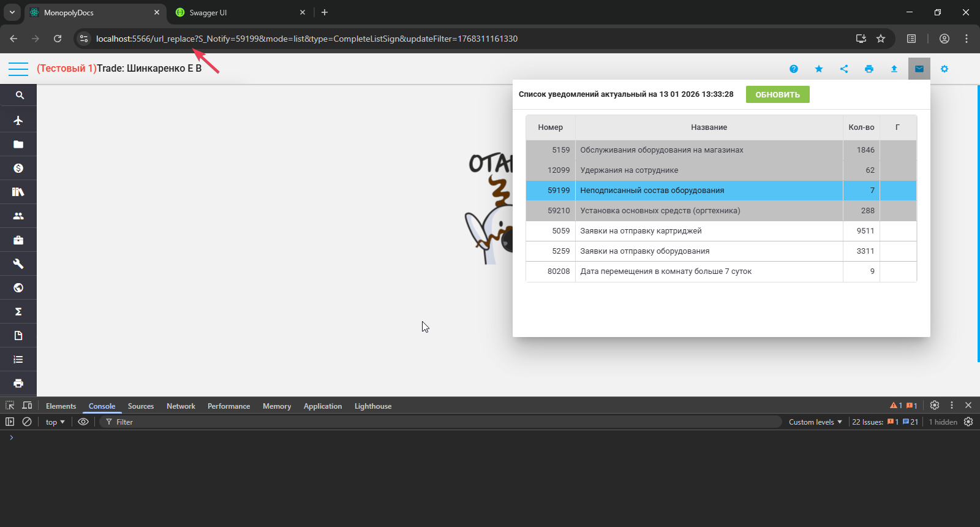
Task: Open the settings gear in app header
Action: [944, 69]
